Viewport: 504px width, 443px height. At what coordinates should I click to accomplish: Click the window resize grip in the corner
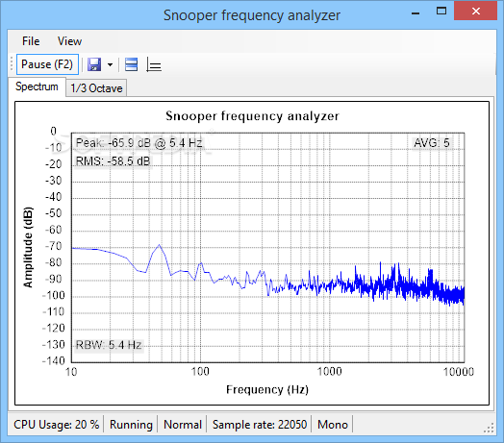click(x=489, y=429)
